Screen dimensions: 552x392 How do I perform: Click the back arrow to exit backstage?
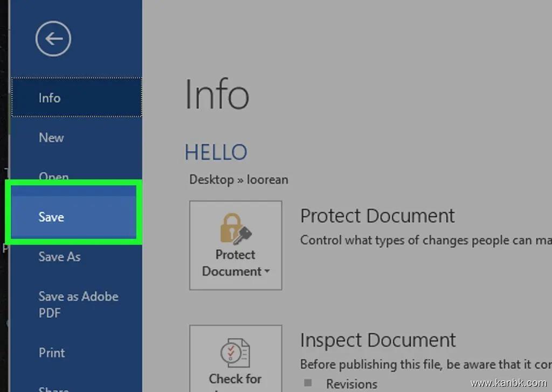click(53, 39)
